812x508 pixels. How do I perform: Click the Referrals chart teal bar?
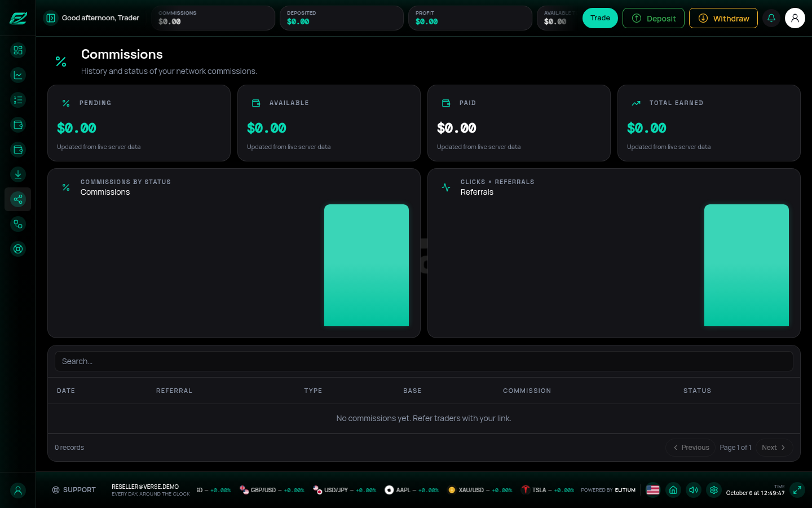[747, 265]
